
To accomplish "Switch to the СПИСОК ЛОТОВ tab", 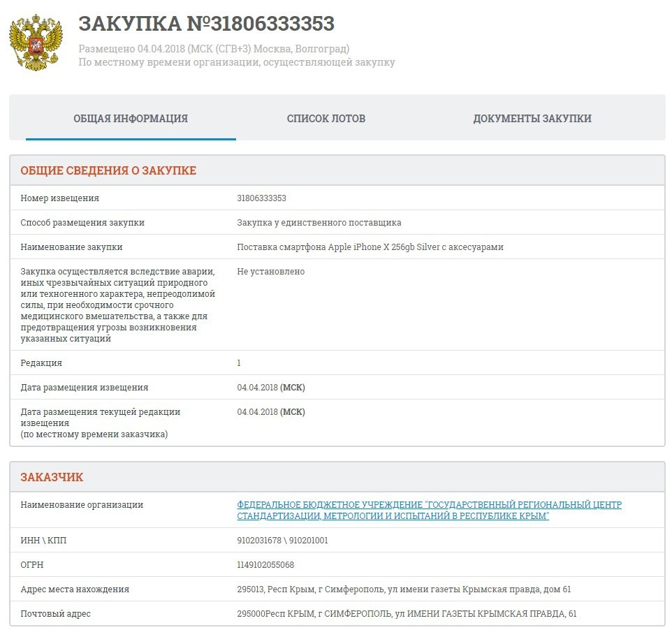I will click(x=326, y=119).
